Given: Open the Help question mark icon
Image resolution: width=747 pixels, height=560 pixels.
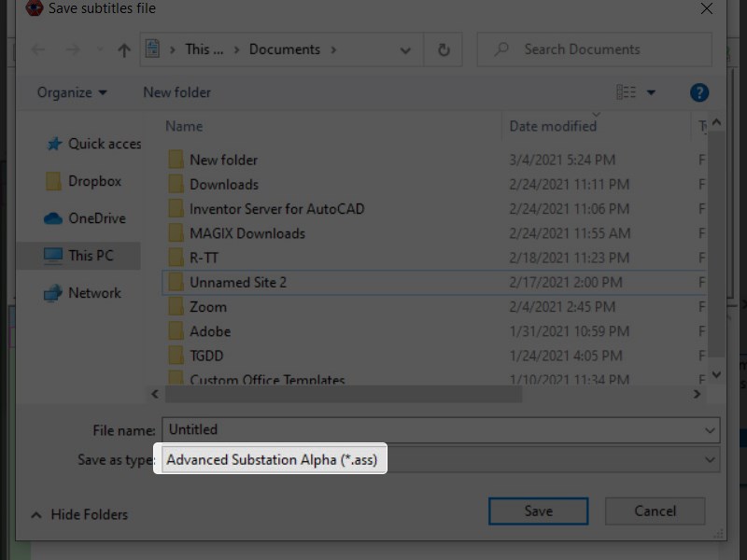Looking at the screenshot, I should [699, 92].
